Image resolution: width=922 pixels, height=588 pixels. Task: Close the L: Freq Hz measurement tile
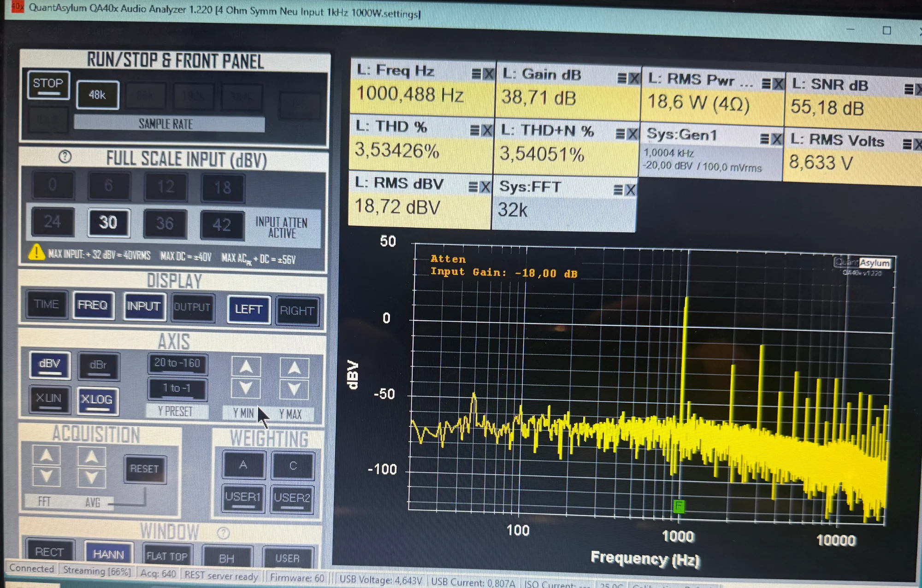pos(489,74)
